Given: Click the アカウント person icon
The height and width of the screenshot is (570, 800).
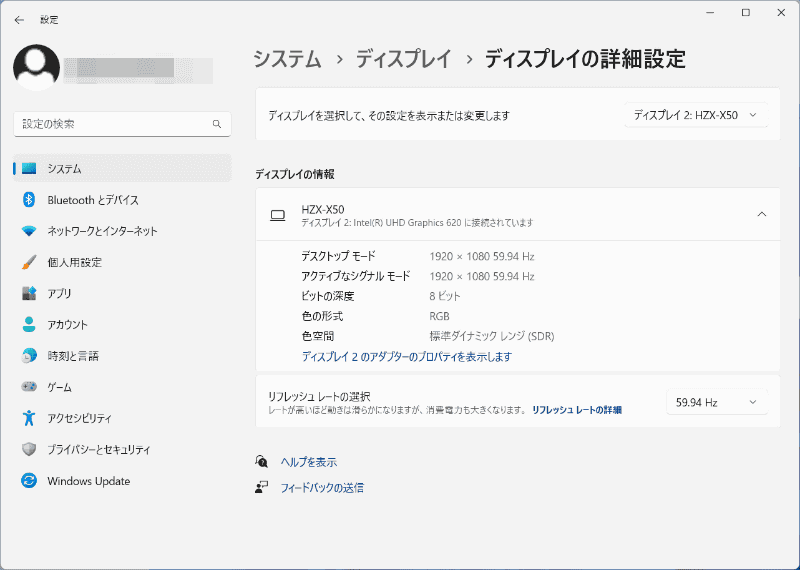Looking at the screenshot, I should [x=29, y=325].
